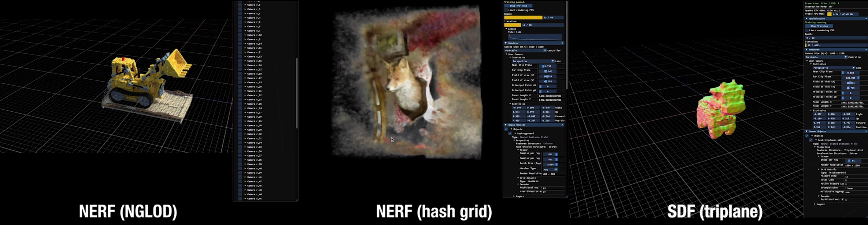Close the Renderer section in hash grid panel
This screenshot has height=225, width=868.
562,43
